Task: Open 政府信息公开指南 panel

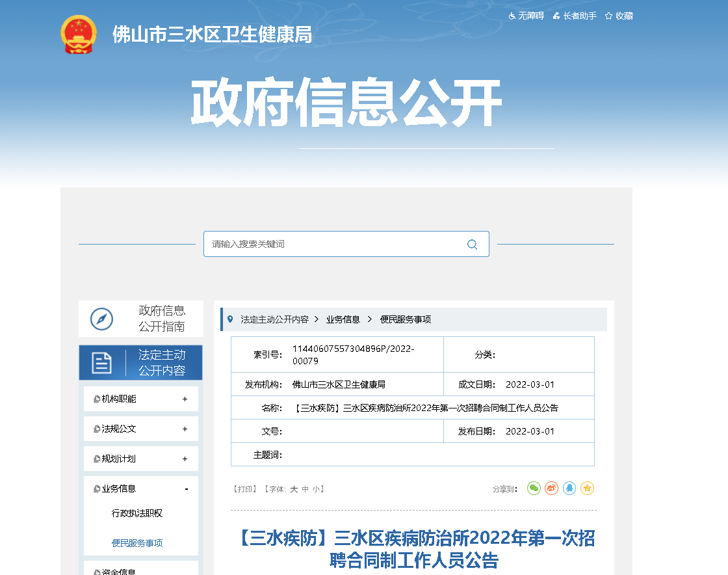Action: [x=140, y=319]
